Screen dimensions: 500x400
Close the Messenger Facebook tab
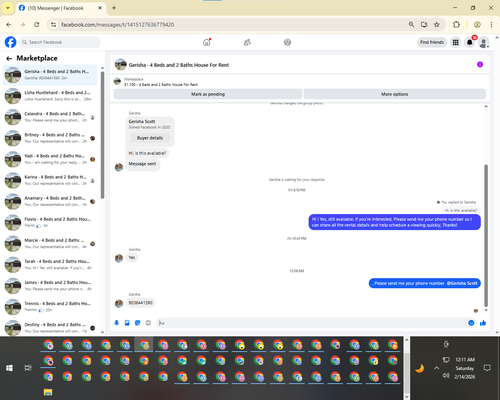pos(100,8)
